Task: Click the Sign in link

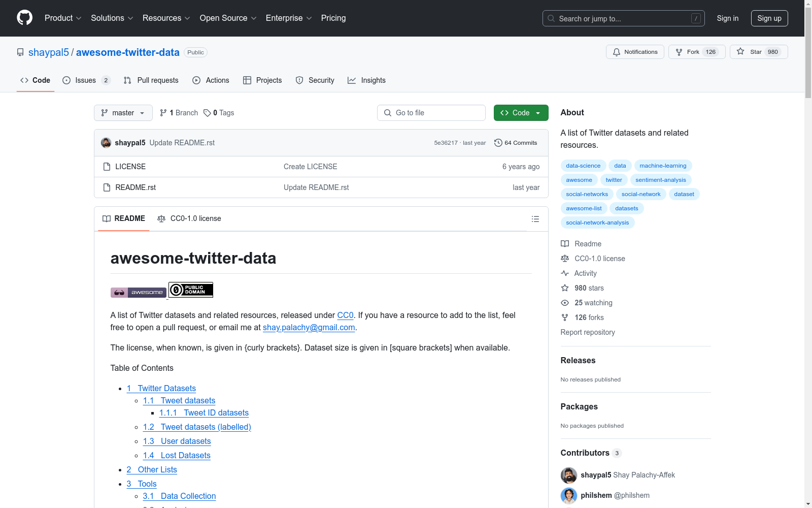Action: [x=728, y=18]
